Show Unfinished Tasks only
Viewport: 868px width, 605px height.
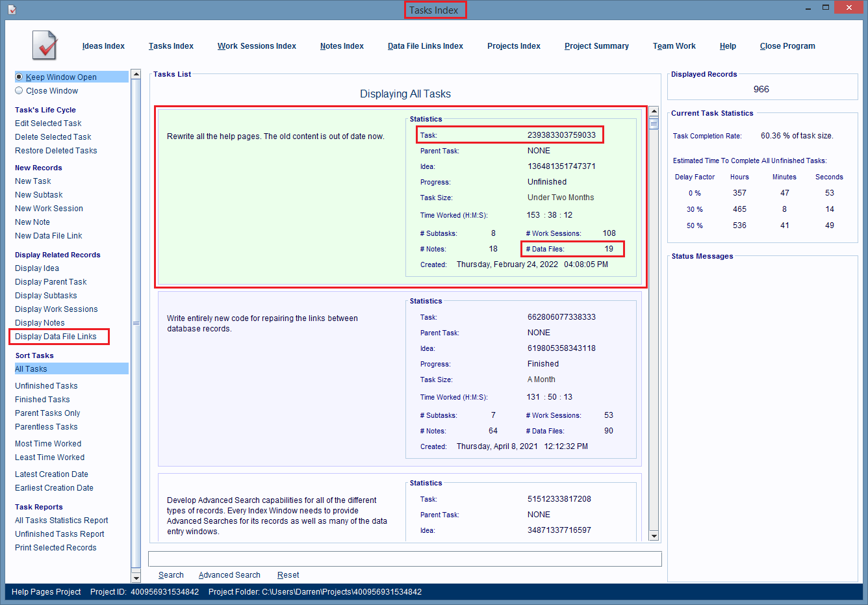point(46,386)
